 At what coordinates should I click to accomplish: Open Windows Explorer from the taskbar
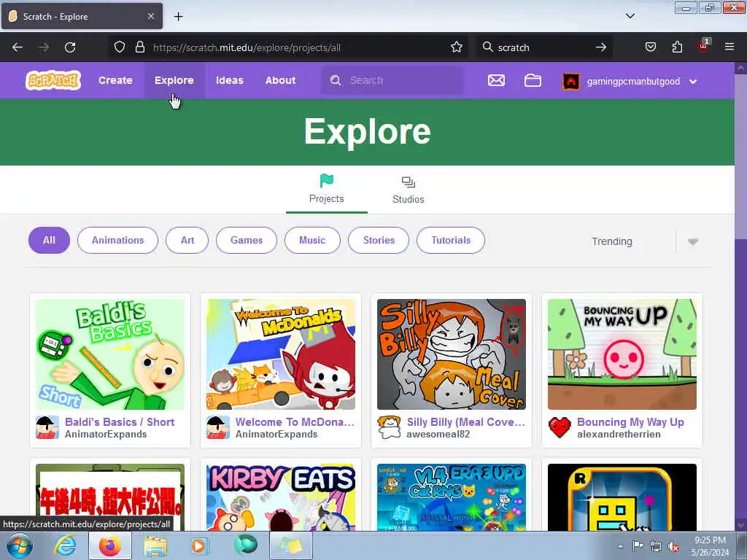(x=155, y=545)
